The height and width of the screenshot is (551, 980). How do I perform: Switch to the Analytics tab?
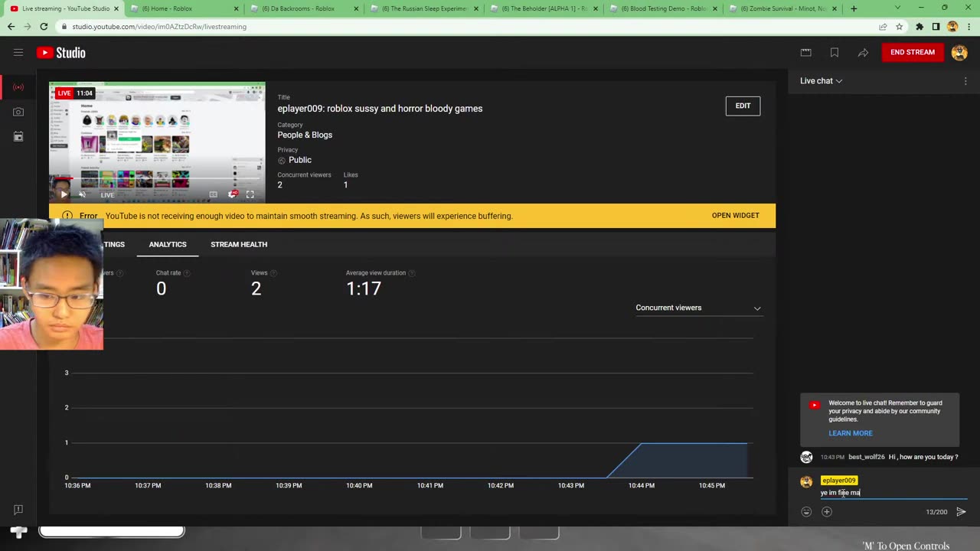tap(168, 244)
